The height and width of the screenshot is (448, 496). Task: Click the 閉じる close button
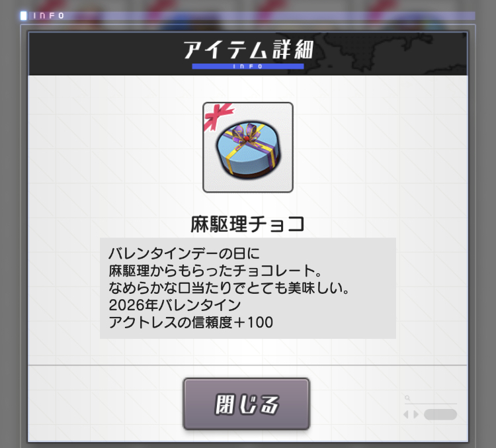point(246,404)
